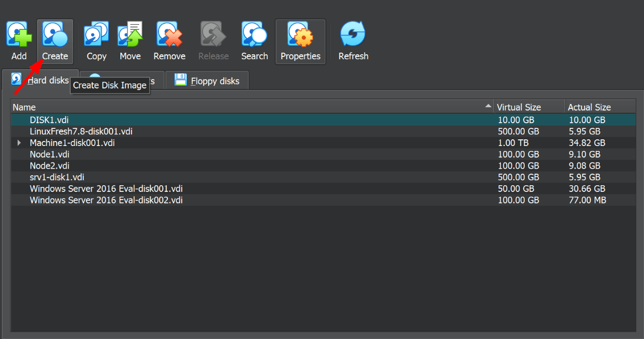The image size is (644, 339).
Task: Click the grayed-out Release icon
Action: 213,35
